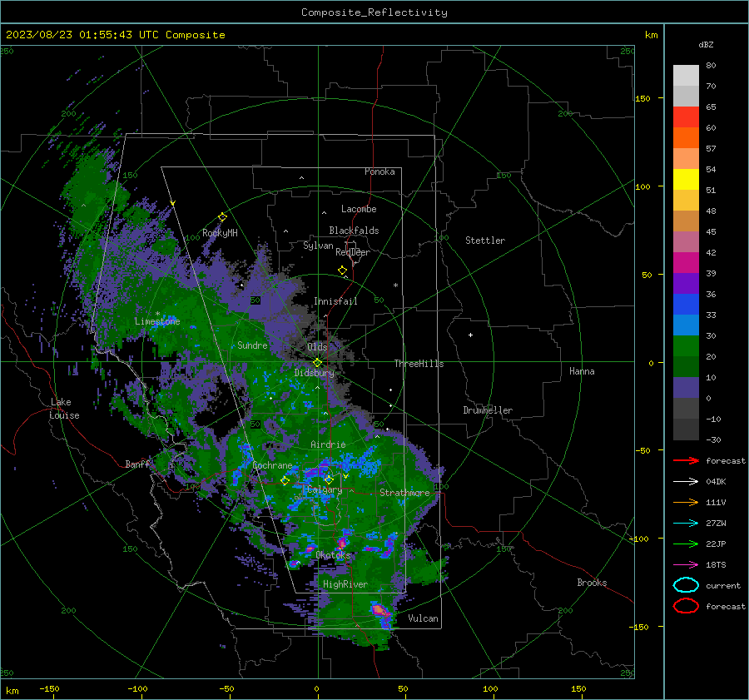Image resolution: width=749 pixels, height=700 pixels.
Task: Click the Stettler city label
Action: [x=485, y=241]
